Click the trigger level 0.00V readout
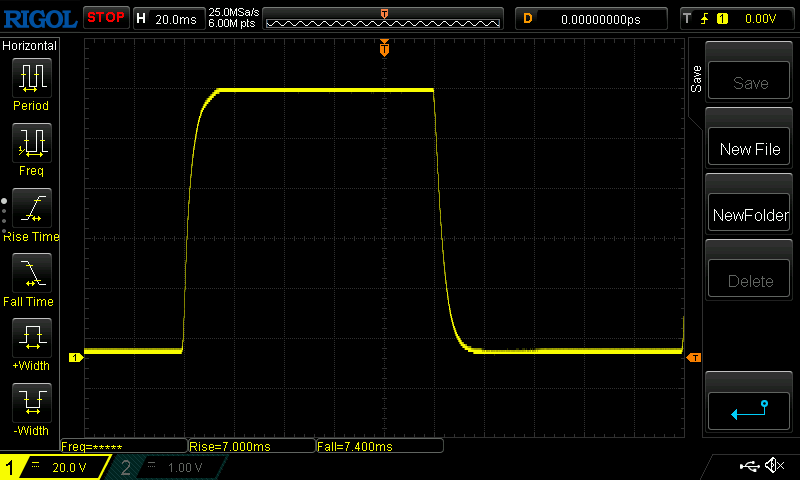Viewport: 800px width, 480px height. (760, 19)
